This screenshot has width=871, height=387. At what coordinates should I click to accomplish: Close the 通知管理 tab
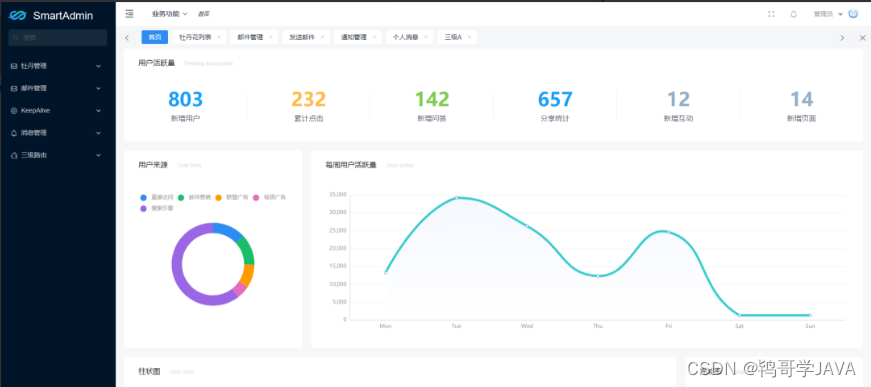374,37
